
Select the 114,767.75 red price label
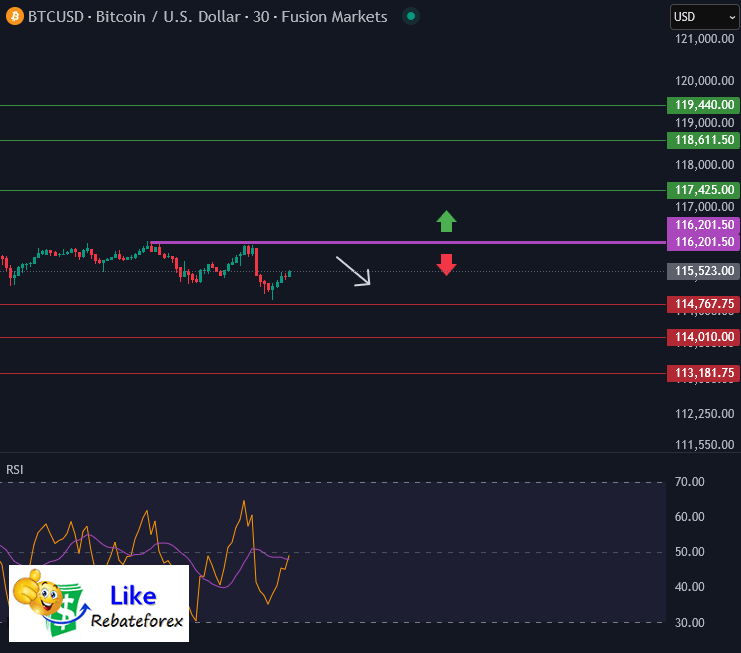(703, 304)
